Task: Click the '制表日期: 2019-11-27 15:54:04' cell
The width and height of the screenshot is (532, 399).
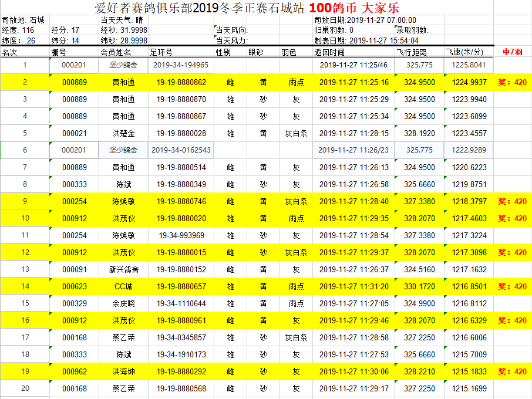Action: click(x=366, y=40)
